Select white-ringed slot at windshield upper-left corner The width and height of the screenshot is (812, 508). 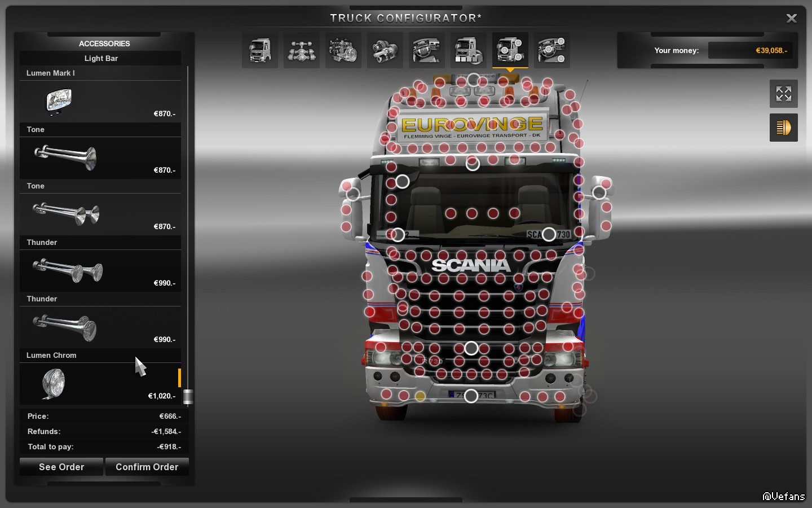(x=402, y=182)
